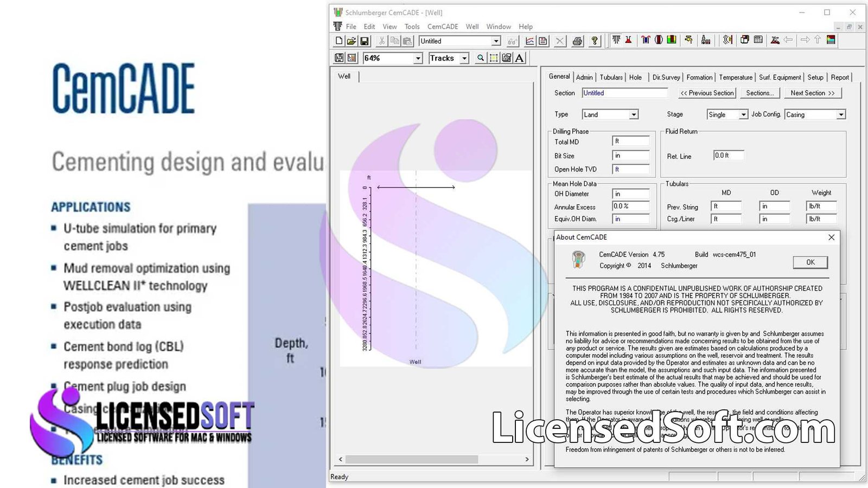The width and height of the screenshot is (868, 488).
Task: Click the right arrow navigation icon
Action: pyautogui.click(x=805, y=40)
